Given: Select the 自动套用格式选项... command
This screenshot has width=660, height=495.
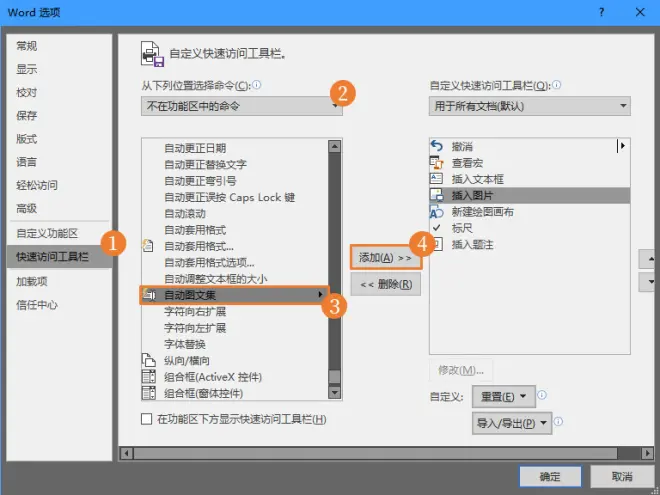Looking at the screenshot, I should point(235,262).
